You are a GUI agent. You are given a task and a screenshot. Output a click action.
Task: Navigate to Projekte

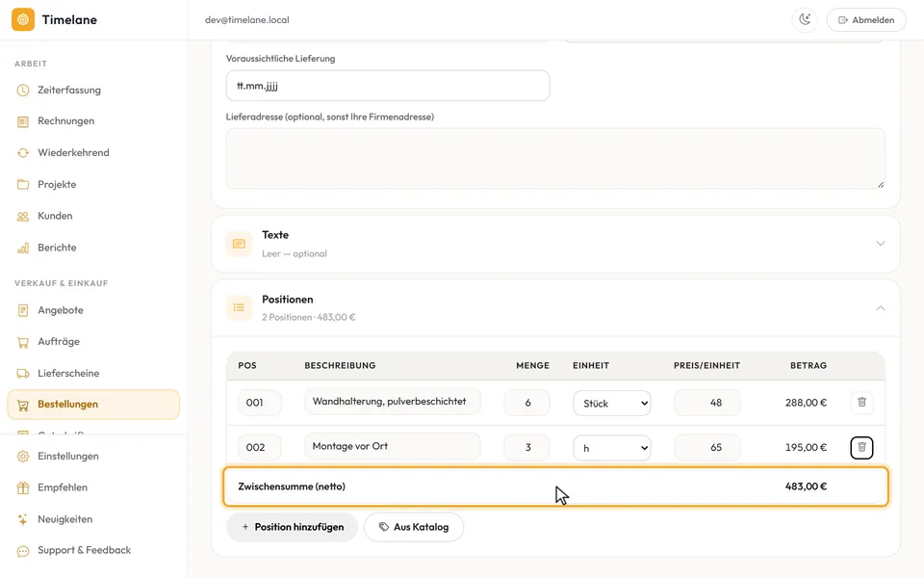[x=93, y=185]
